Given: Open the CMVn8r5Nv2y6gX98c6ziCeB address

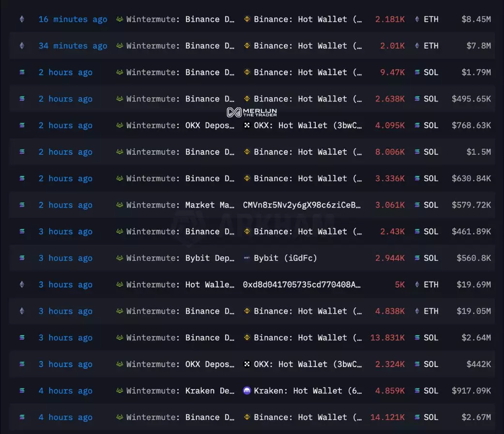Looking at the screenshot, I should [302, 205].
